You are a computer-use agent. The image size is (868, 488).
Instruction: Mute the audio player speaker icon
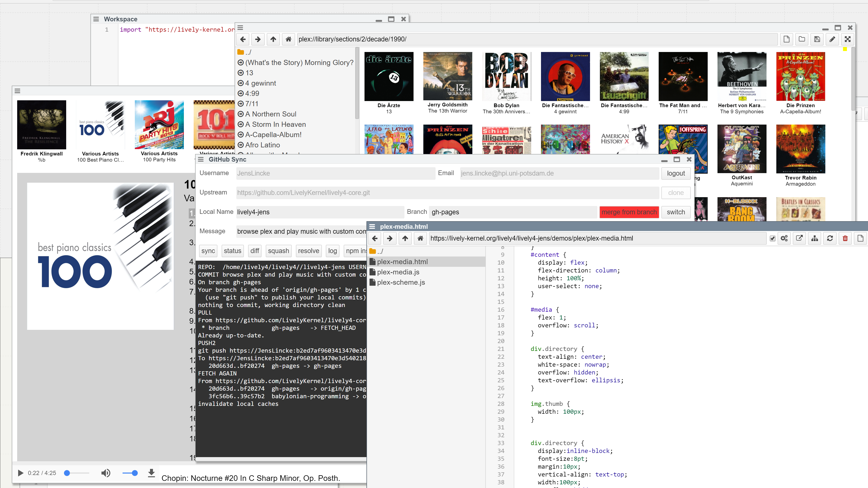[x=105, y=473]
